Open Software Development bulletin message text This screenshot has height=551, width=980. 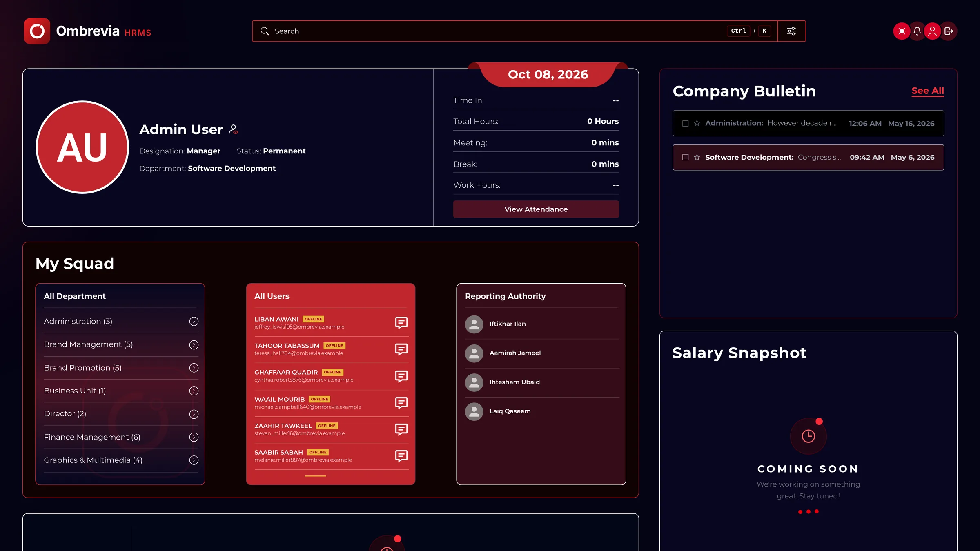click(819, 157)
